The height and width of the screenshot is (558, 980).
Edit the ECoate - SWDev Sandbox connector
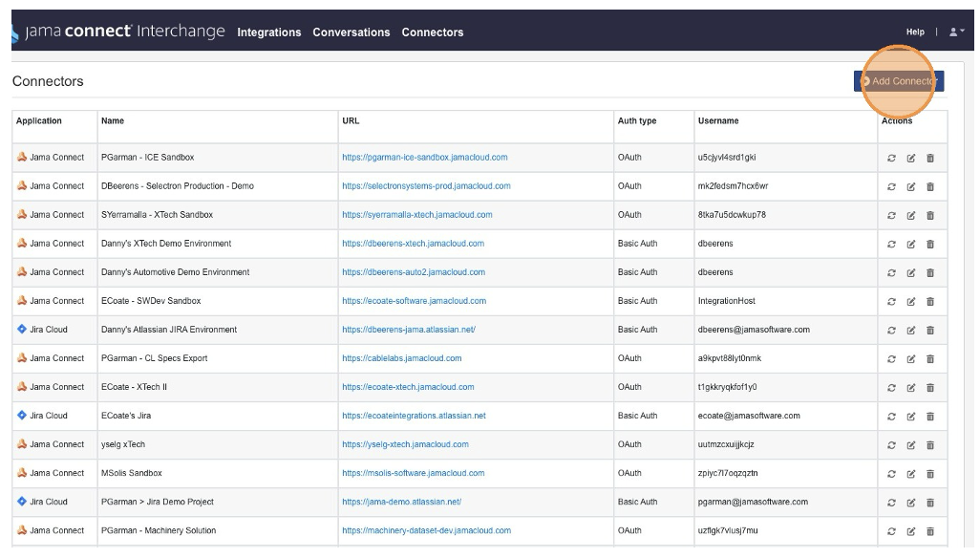point(910,302)
